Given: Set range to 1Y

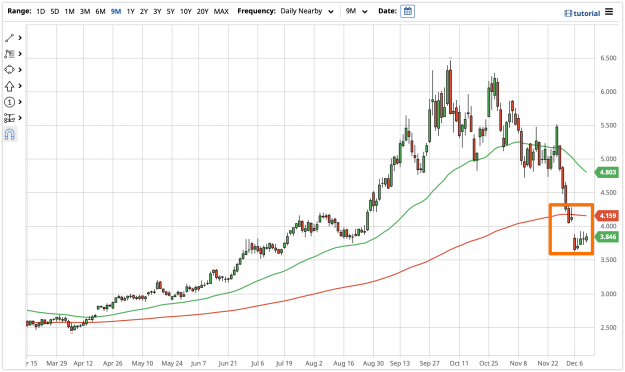Looking at the screenshot, I should coord(130,12).
